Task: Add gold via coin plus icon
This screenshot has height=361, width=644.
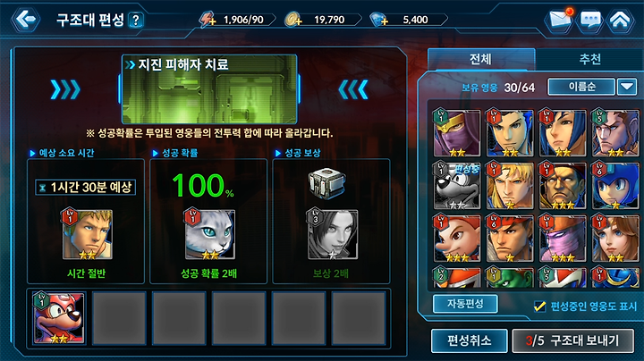Action: click(x=293, y=20)
